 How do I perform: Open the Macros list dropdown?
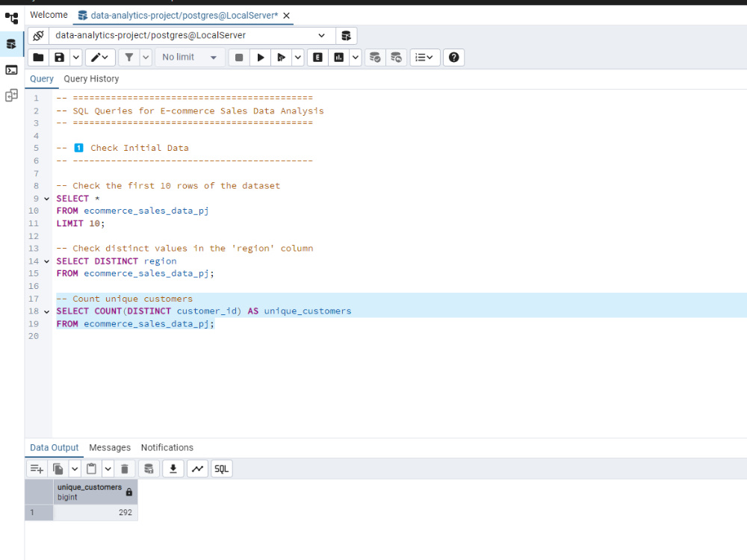pos(424,57)
